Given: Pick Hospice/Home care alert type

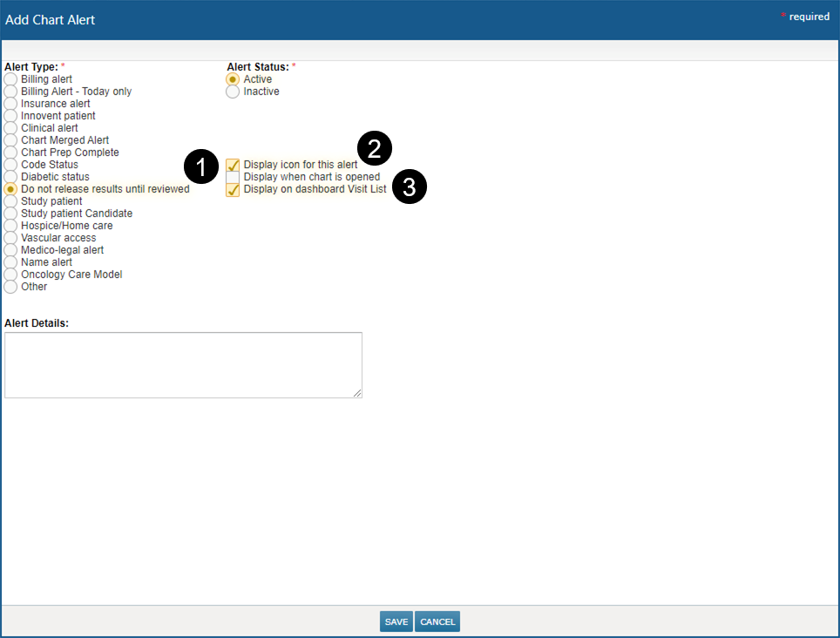Looking at the screenshot, I should (x=10, y=226).
